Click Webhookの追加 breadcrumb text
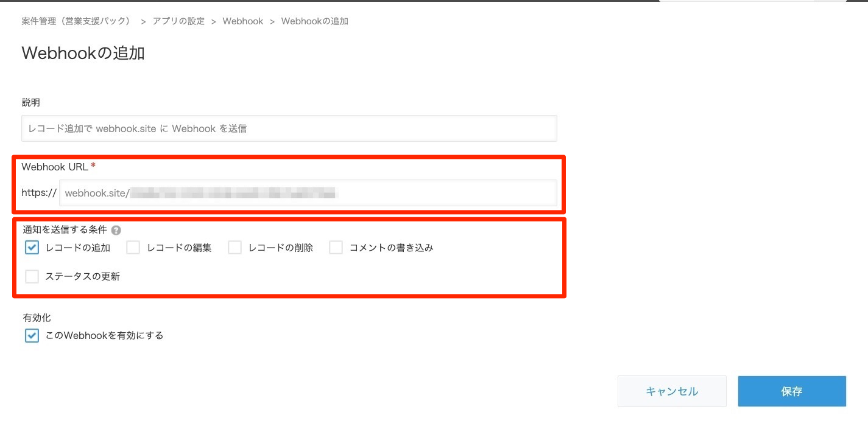Screen dimensions: 868x429 (x=315, y=21)
